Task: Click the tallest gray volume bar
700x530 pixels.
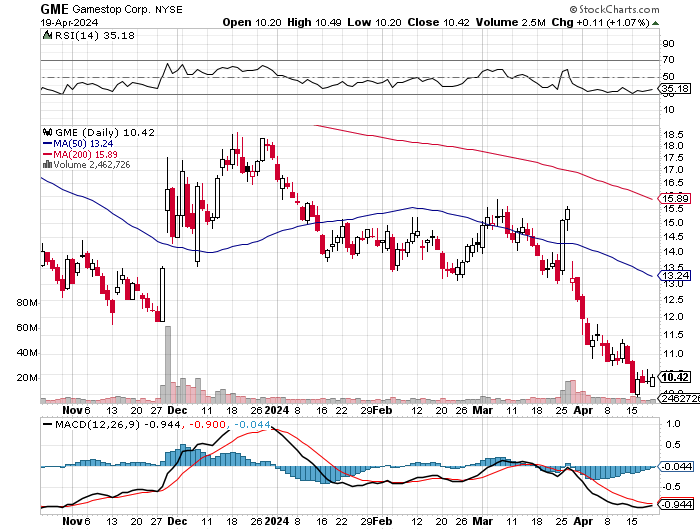Action: [x=168, y=364]
